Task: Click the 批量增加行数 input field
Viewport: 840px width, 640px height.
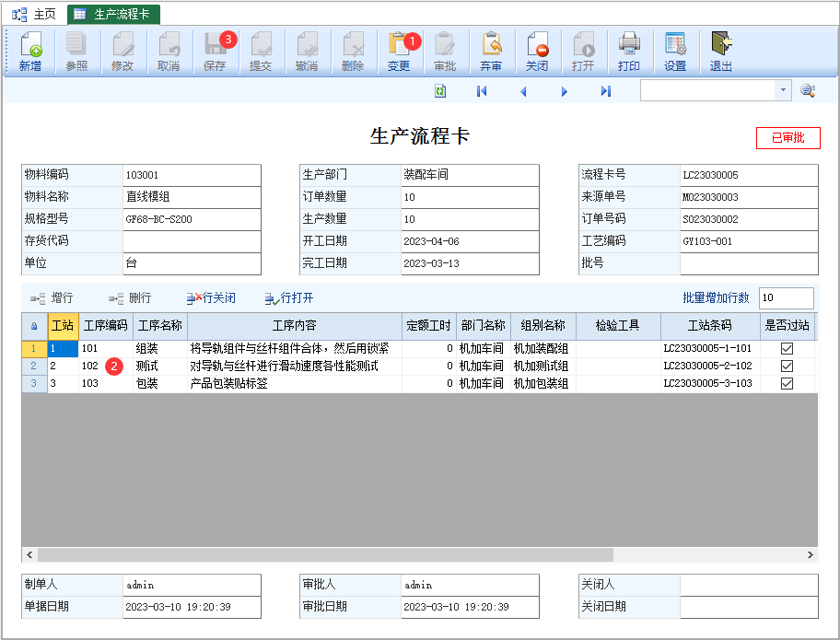Action: pyautogui.click(x=785, y=298)
